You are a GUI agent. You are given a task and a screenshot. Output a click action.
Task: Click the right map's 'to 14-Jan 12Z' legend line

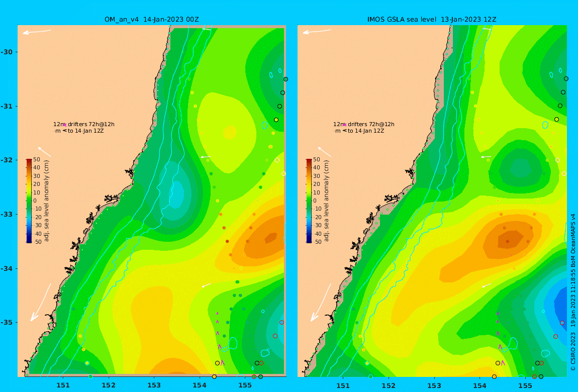coord(359,131)
